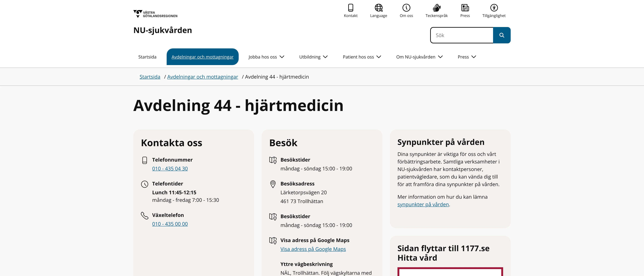Click the handset icon beside Växeltelefon

(144, 215)
